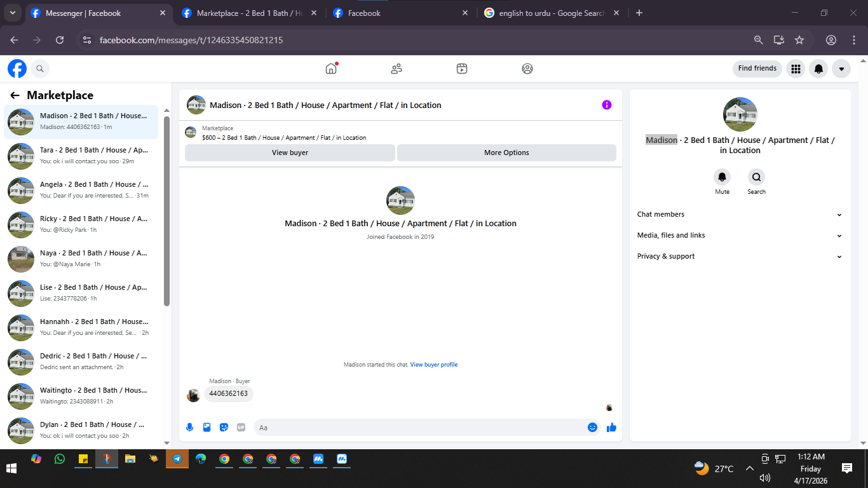Open the tab search dropdown in Chrome
868x488 pixels.
(13, 13)
